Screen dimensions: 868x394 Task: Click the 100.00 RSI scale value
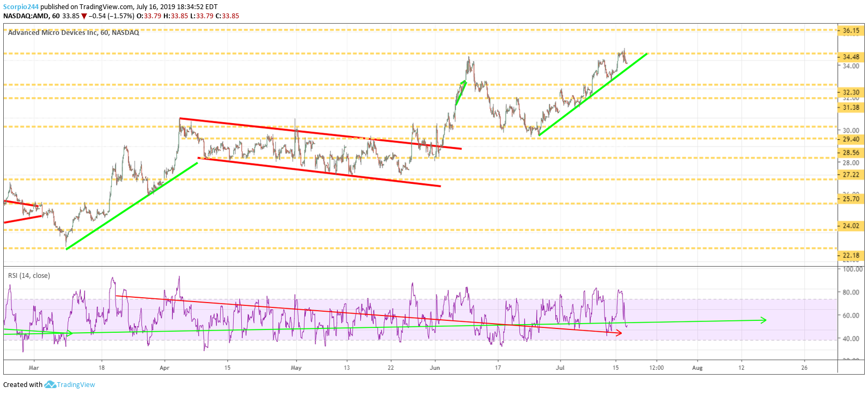coord(853,269)
